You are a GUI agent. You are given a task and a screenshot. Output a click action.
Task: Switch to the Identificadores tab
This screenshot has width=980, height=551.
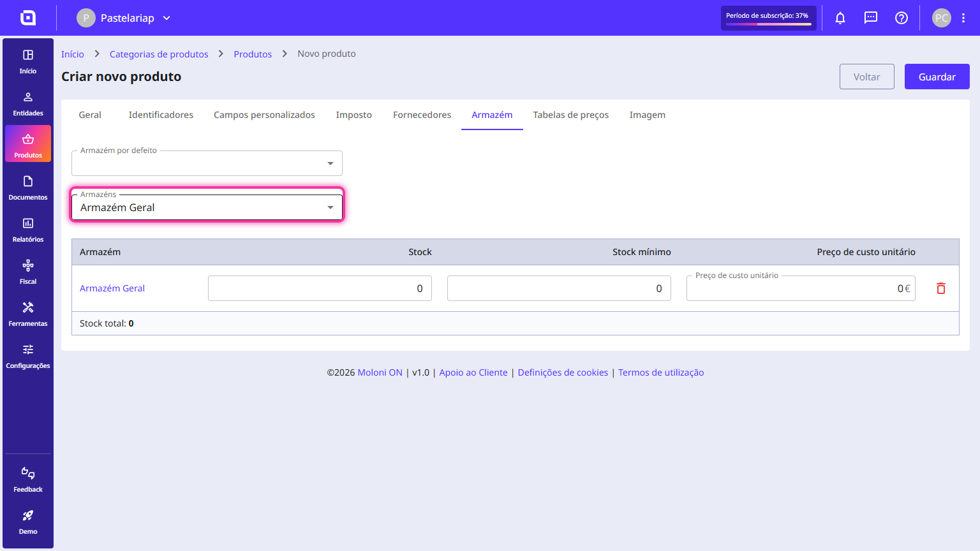coord(161,115)
